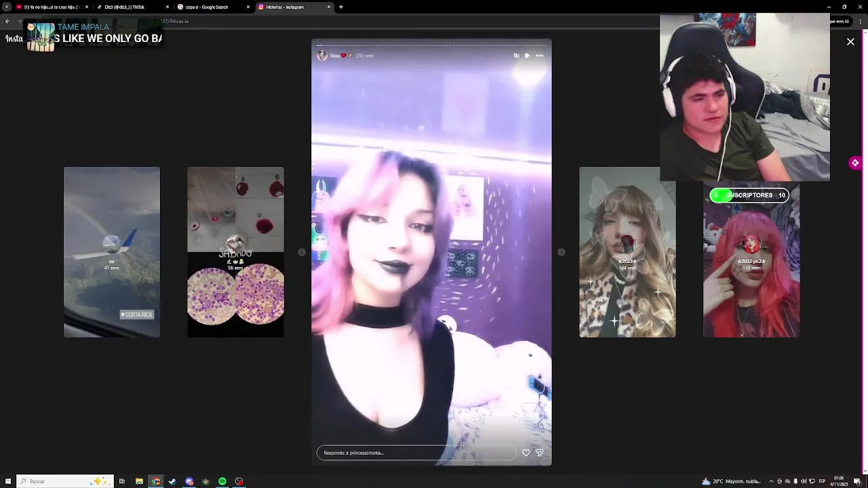This screenshot has width=868, height=488.
Task: Close the Google Search tab
Action: coord(248,7)
